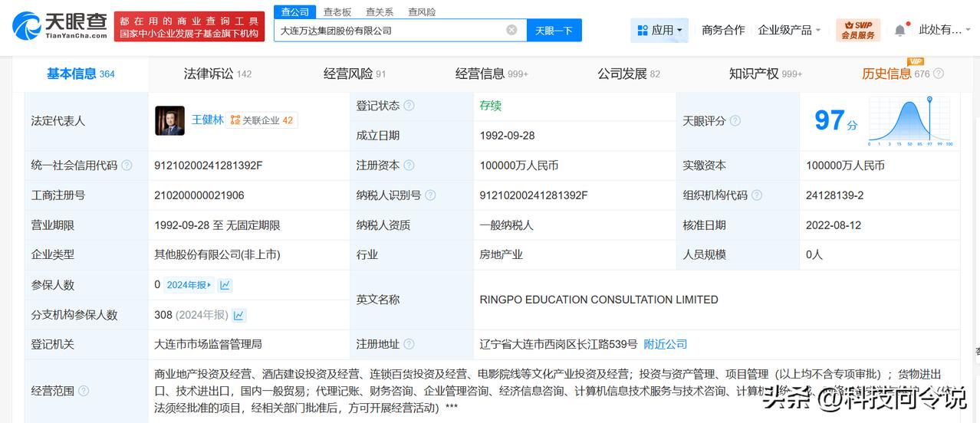The width and height of the screenshot is (980, 423).
Task: Open the 商务合作 link
Action: point(723,30)
